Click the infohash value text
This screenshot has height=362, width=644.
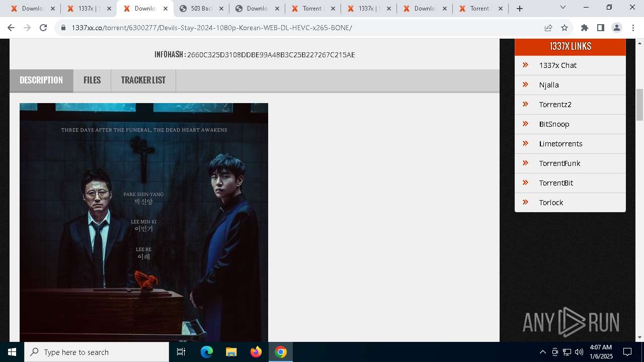[271, 55]
